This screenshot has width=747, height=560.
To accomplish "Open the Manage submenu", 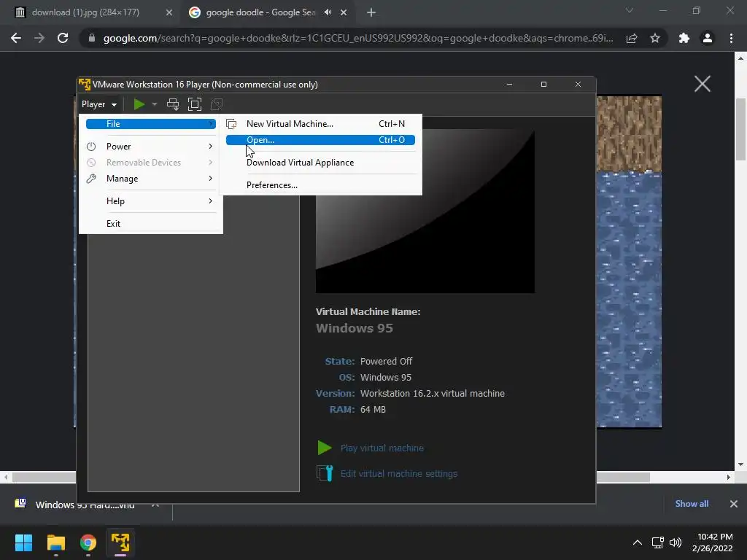I will click(150, 179).
